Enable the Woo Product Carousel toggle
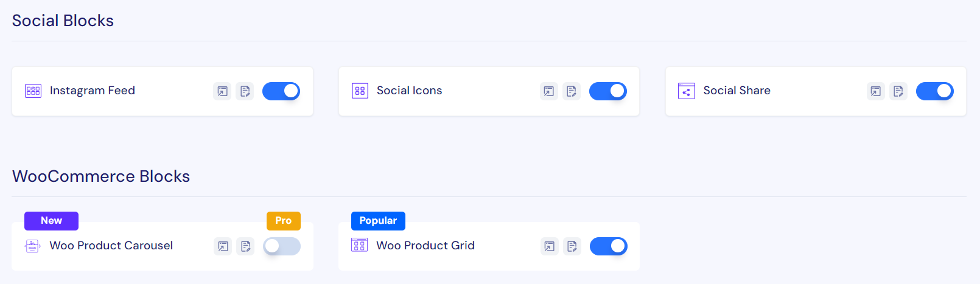 282,246
